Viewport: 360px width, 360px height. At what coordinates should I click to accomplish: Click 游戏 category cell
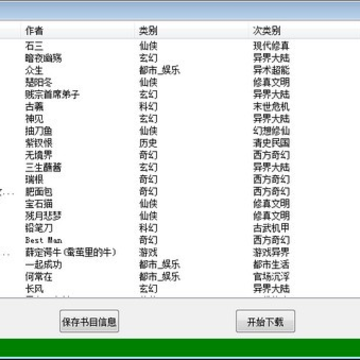coord(148,252)
